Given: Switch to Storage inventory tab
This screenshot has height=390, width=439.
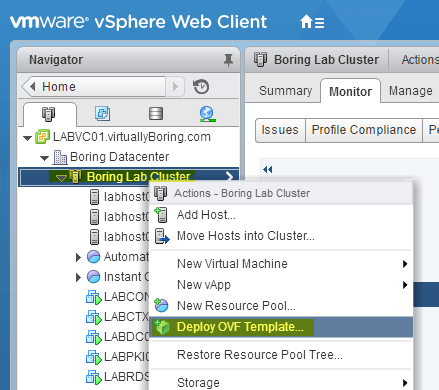Looking at the screenshot, I should [x=156, y=114].
